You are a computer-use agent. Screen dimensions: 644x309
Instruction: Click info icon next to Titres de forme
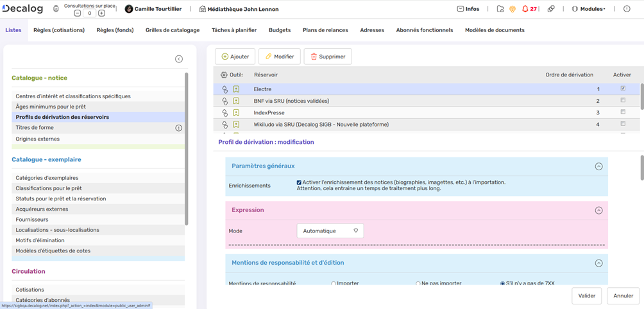point(179,128)
